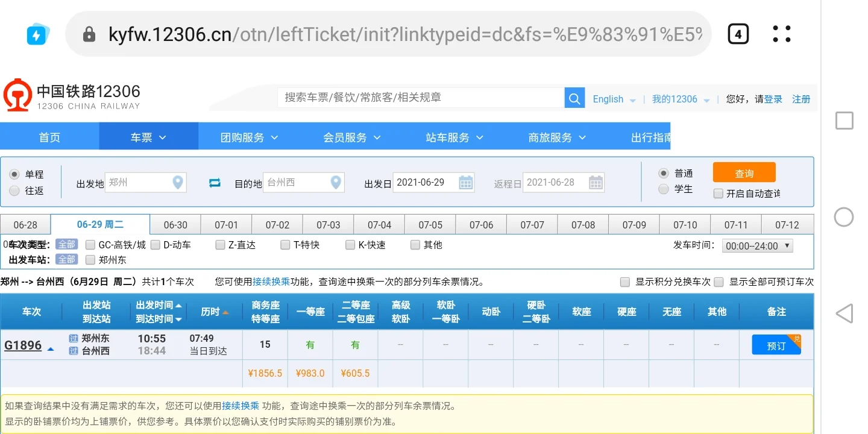Click the location pin in the destination field
Screen dimensions: 868x434
tap(335, 182)
